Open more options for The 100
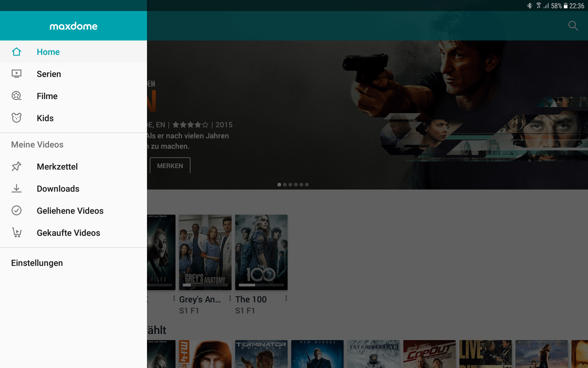Screen dimensions: 588x368 pyautogui.click(x=286, y=298)
